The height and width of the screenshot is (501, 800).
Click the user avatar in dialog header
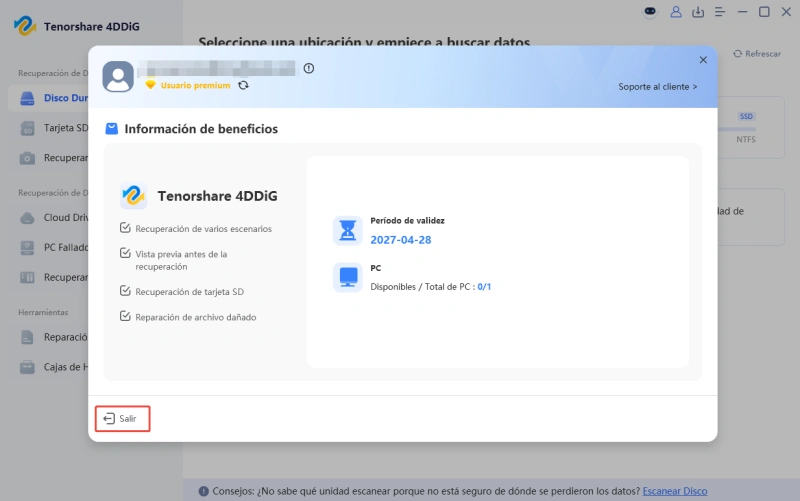click(118, 77)
